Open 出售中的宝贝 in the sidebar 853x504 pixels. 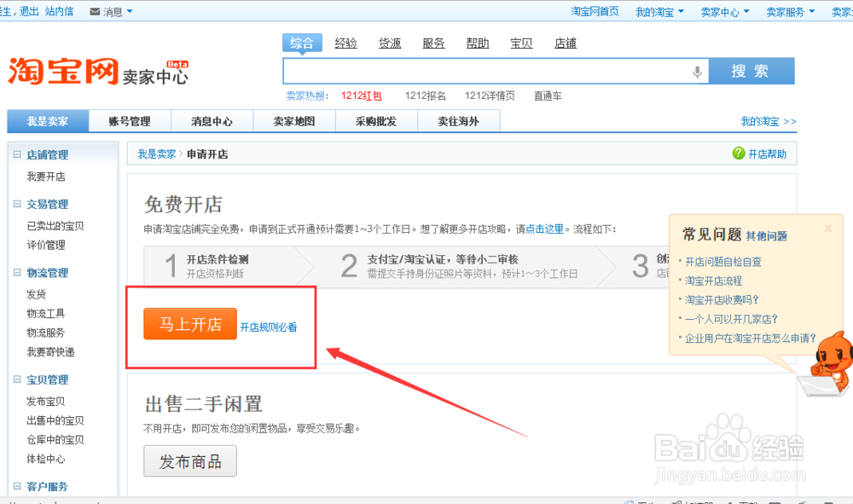tap(55, 420)
